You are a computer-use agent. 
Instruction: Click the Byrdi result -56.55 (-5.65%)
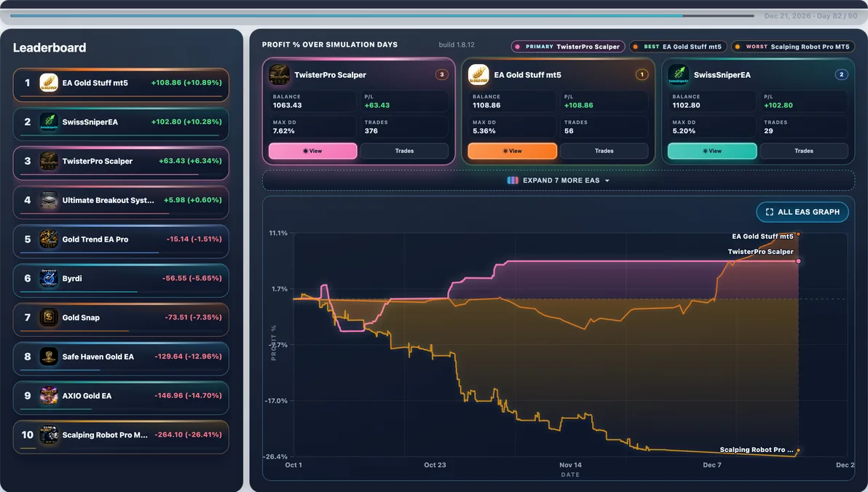click(x=192, y=278)
